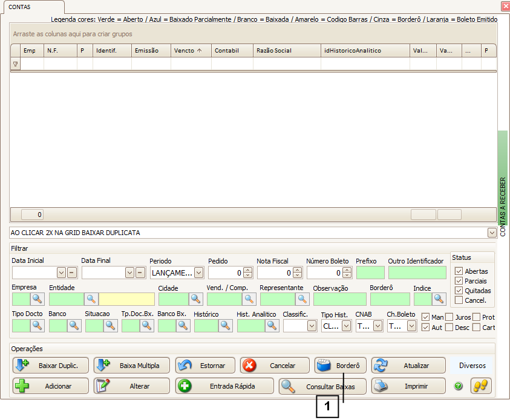This screenshot has width=510, height=420.
Task: Open the Data Inicial date picker dropdown
Action: click(x=60, y=273)
